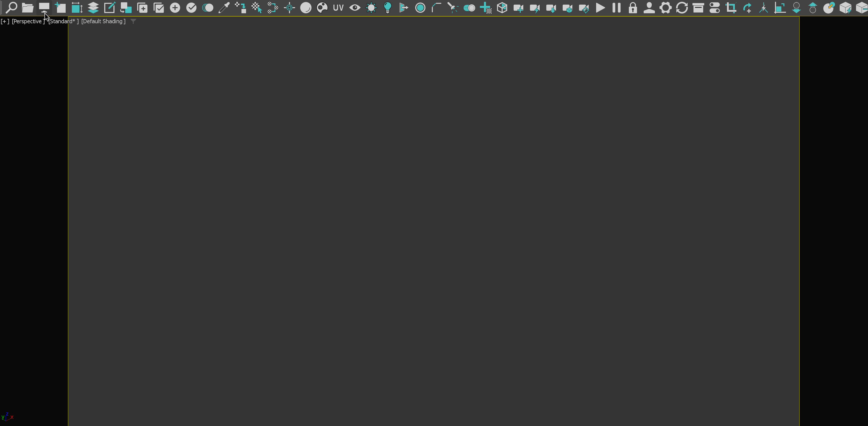This screenshot has width=868, height=426.
Task: Select the teal crop tool icon
Action: pyautogui.click(x=731, y=7)
